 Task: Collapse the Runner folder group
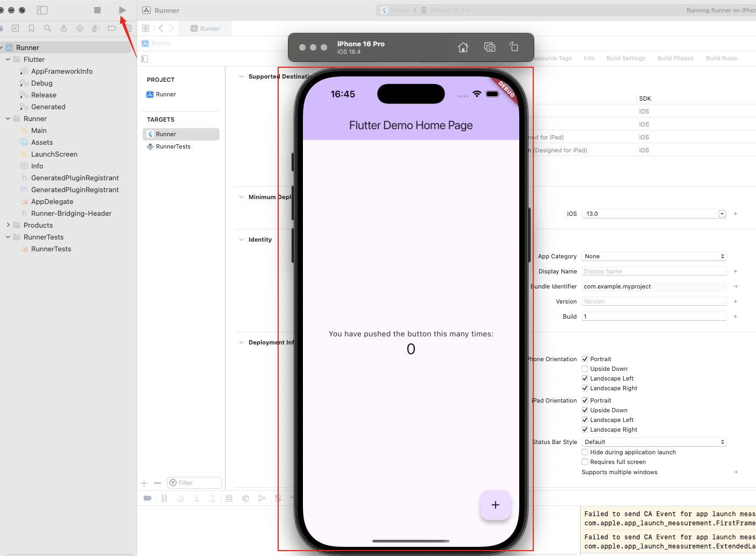(x=8, y=118)
